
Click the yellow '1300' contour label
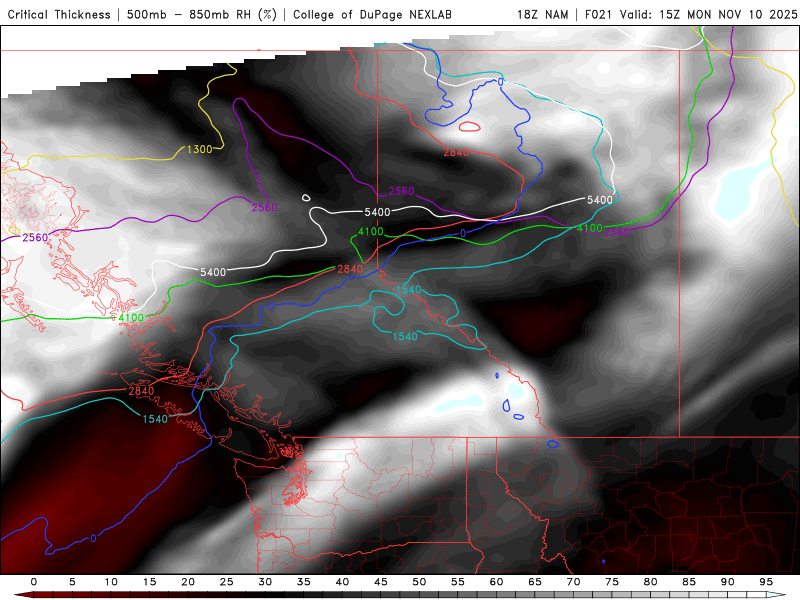[199, 149]
